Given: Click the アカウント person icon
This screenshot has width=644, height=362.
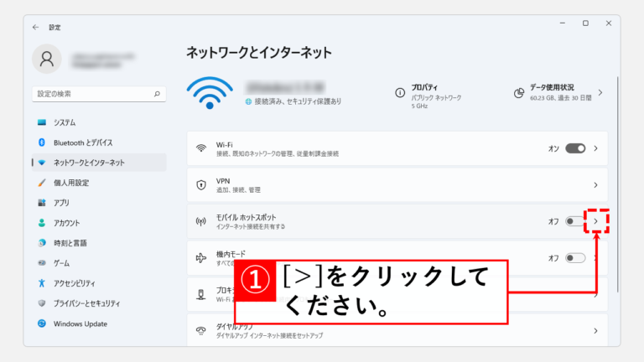Looking at the screenshot, I should coord(42,223).
